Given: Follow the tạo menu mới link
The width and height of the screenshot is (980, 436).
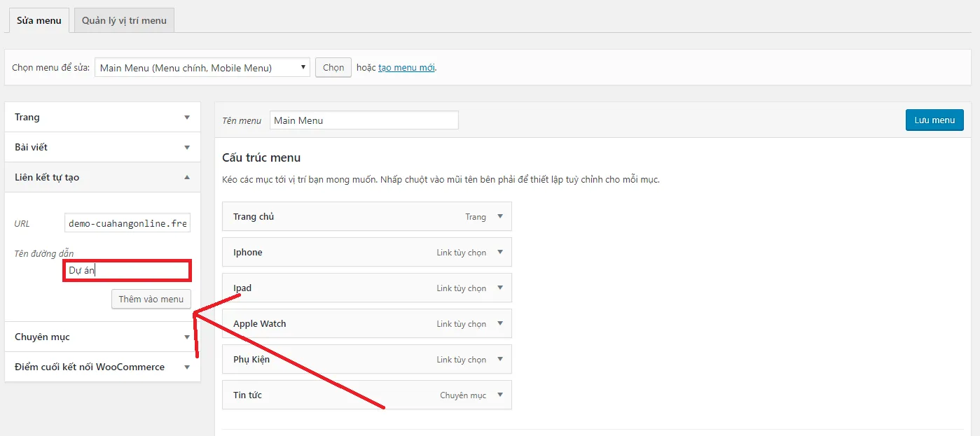Looking at the screenshot, I should 406,68.
